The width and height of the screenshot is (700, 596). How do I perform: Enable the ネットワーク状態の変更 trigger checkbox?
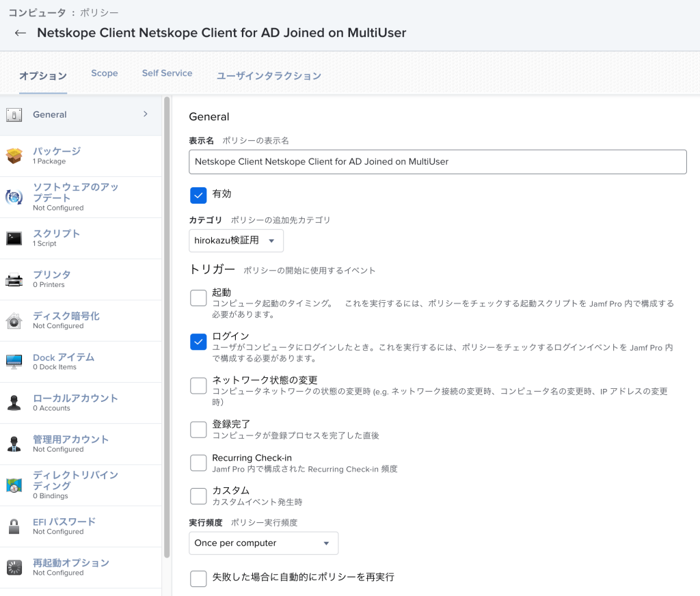tap(198, 385)
